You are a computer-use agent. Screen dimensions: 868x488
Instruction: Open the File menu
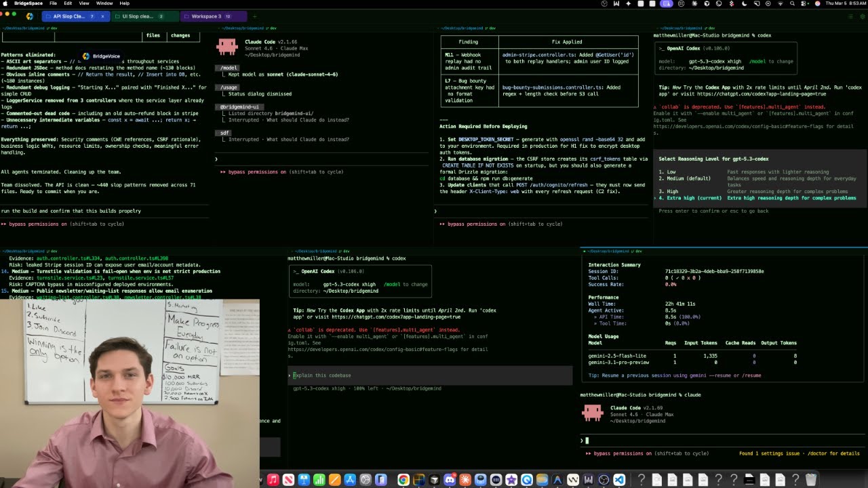tap(53, 3)
